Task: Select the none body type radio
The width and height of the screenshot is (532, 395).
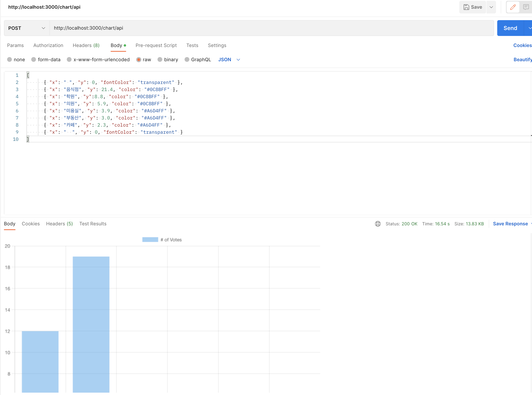Action: [9, 59]
